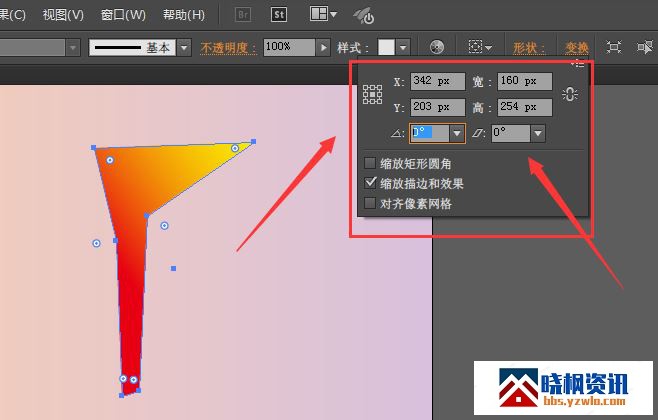658x420 pixels.
Task: Click the 样式 graphic style swatch
Action: pos(387,47)
